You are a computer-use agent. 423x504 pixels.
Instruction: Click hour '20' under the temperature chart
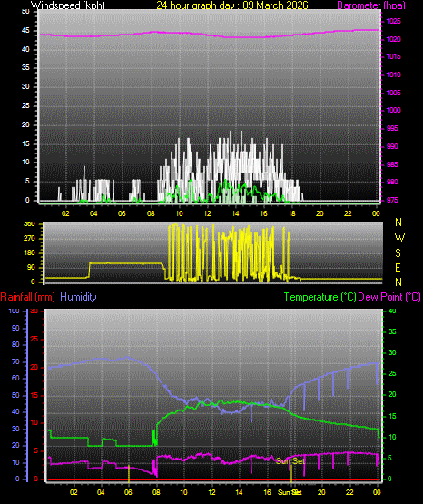point(321,492)
